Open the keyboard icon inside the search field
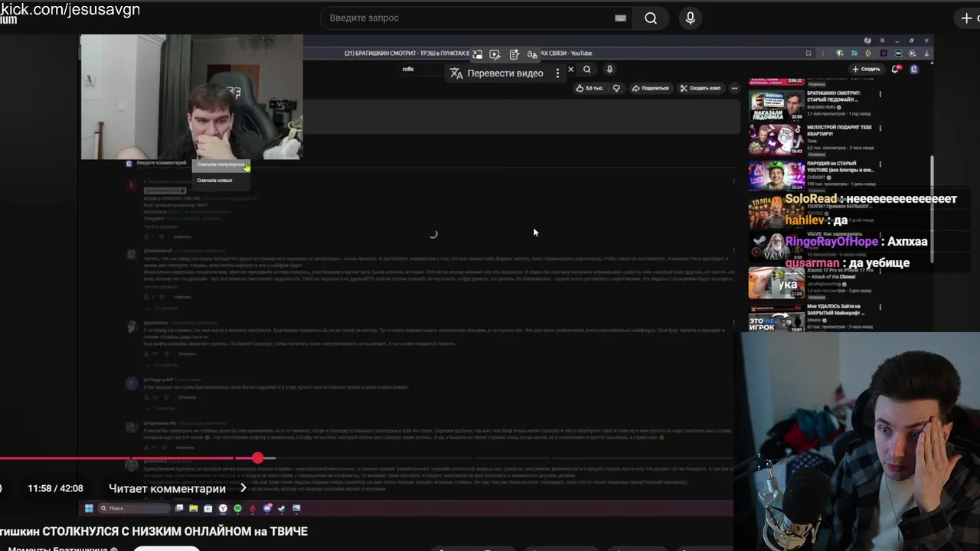Viewport: 980px width, 551px height. pyautogui.click(x=620, y=18)
